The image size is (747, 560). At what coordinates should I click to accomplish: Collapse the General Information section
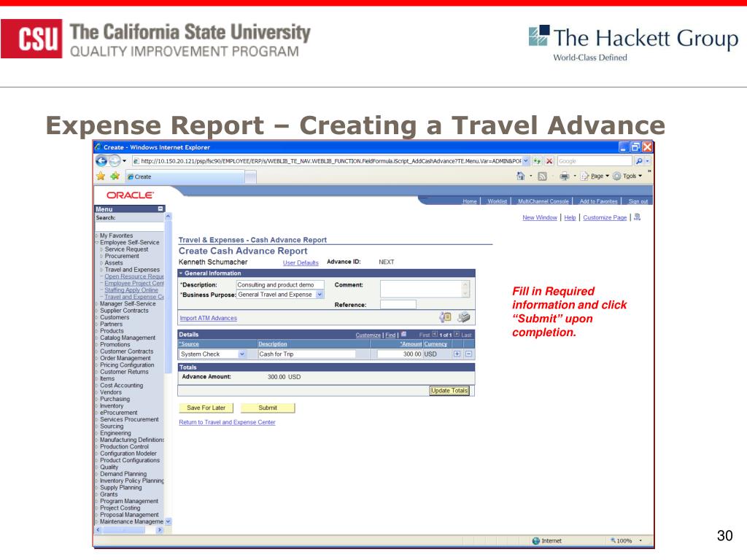pos(181,273)
